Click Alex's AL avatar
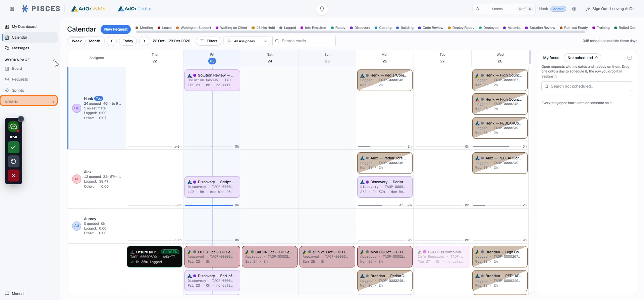Image resolution: width=644 pixels, height=300 pixels. pos(77,179)
